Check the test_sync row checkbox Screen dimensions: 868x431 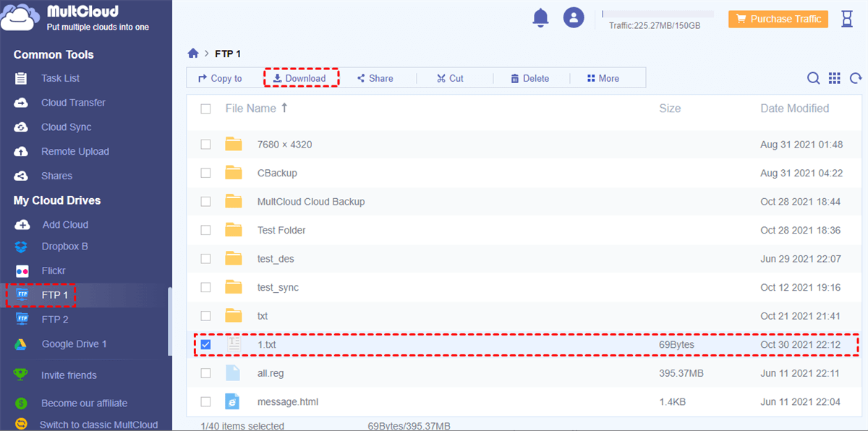pos(205,287)
